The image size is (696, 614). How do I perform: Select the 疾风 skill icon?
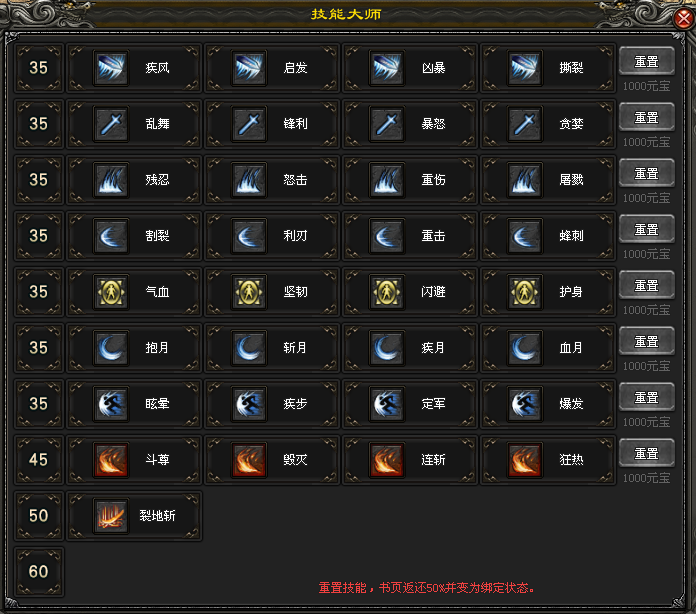(111, 68)
